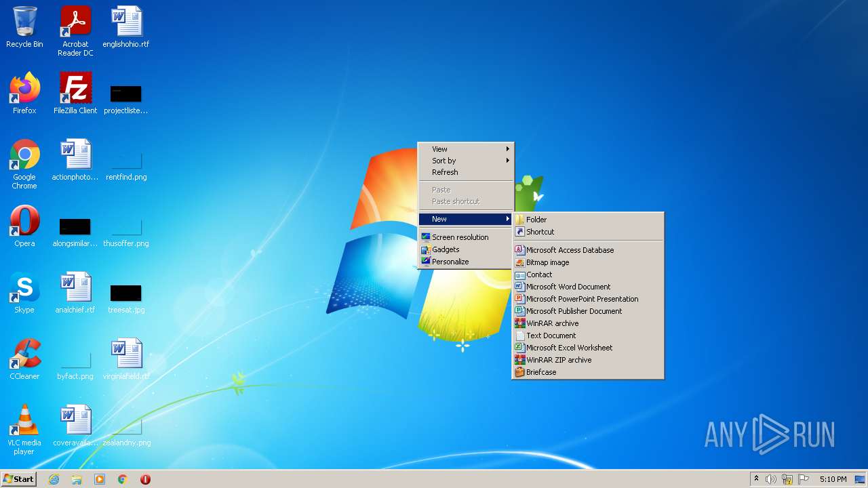Select the FileZilla Client shortcut
Image resolution: width=868 pixels, height=488 pixels.
(x=75, y=94)
